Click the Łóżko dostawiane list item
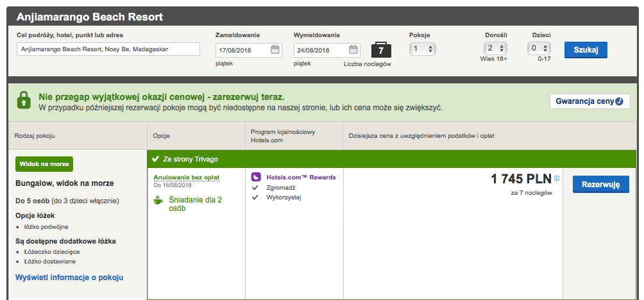 click(48, 262)
